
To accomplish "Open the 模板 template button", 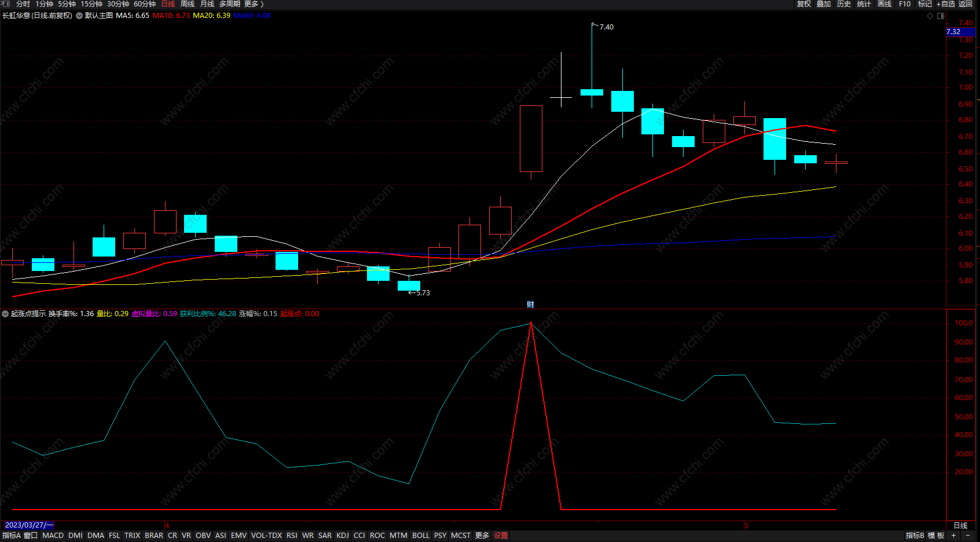I will coord(936,536).
